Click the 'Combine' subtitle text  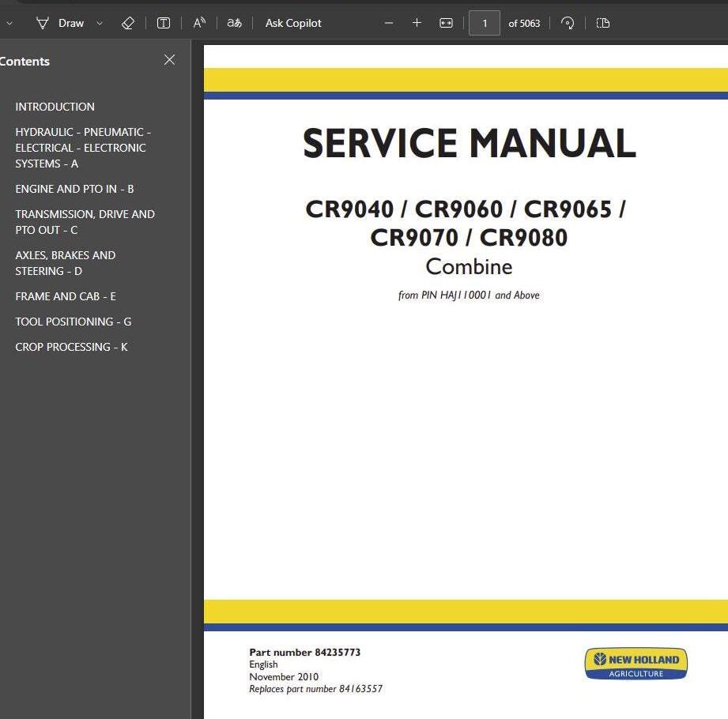coord(469,267)
